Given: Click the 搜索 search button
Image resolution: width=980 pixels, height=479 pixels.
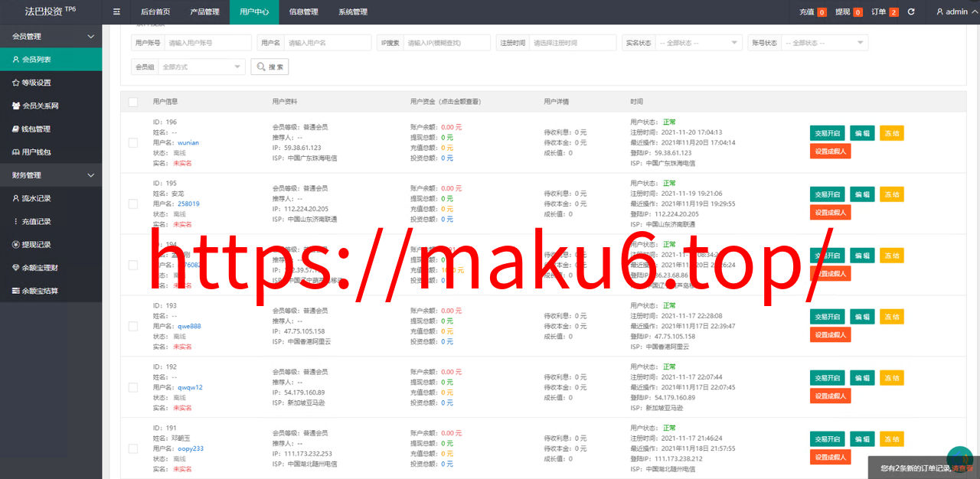Looking at the screenshot, I should tap(269, 67).
